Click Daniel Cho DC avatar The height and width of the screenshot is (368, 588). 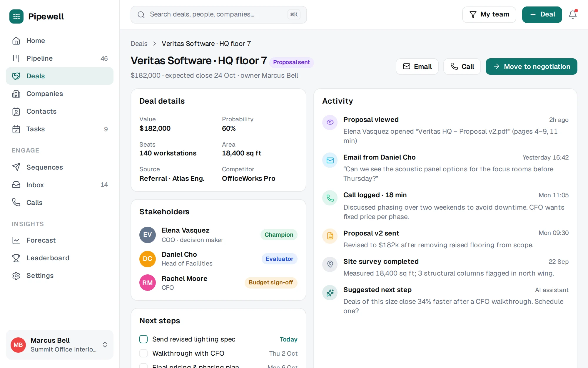coord(147,259)
